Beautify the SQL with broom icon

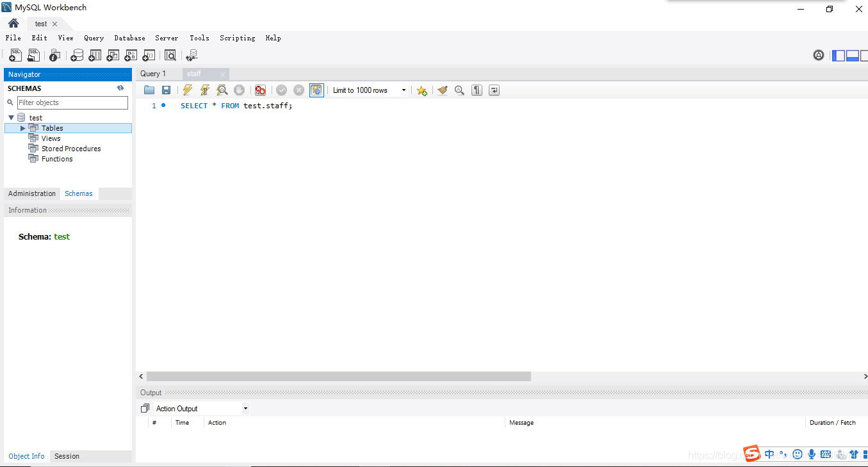tap(442, 90)
